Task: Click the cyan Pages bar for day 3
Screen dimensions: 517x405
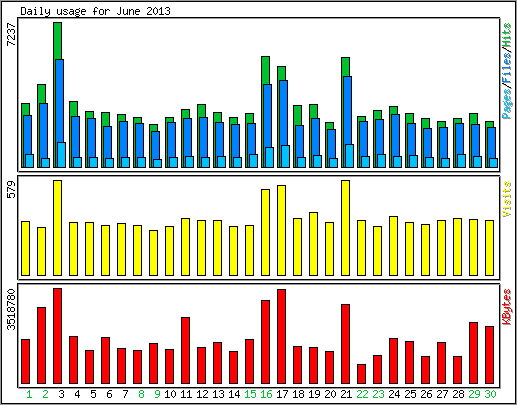Action: point(62,155)
